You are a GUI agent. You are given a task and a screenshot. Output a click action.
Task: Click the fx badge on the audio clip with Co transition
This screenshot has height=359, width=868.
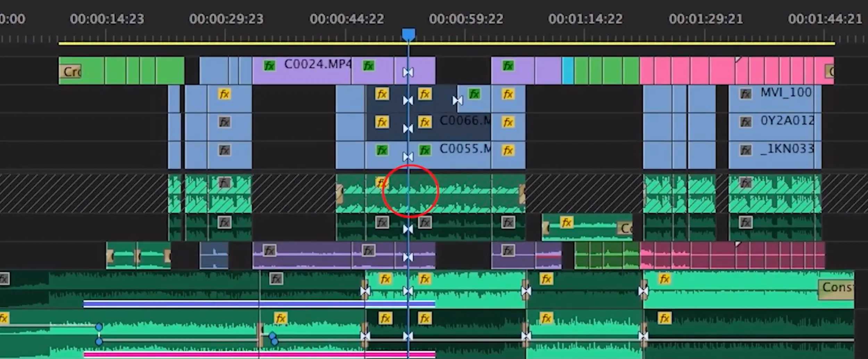click(x=567, y=222)
